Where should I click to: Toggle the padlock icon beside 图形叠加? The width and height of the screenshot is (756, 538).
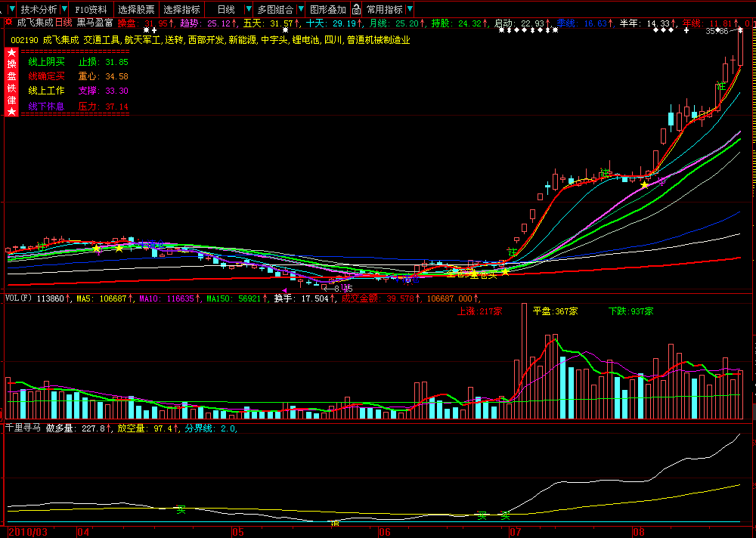(356, 9)
